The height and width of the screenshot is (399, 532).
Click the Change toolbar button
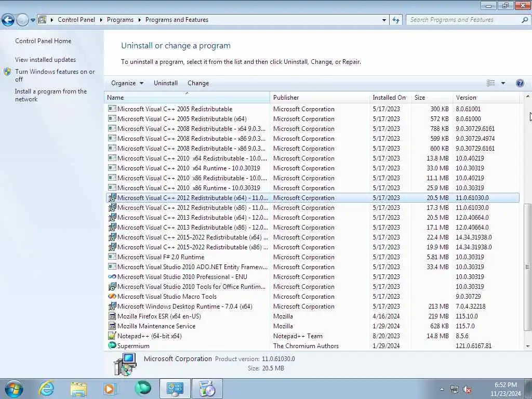pos(198,83)
